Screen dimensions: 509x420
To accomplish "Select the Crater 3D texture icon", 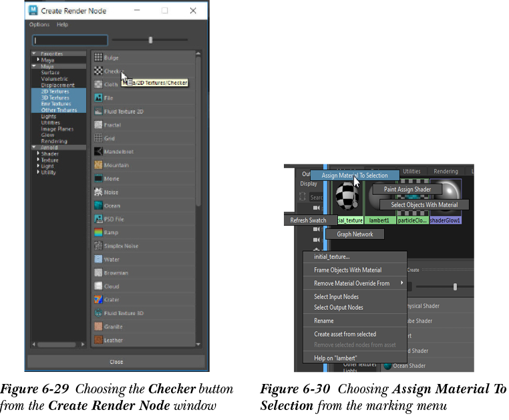I will 98,300.
